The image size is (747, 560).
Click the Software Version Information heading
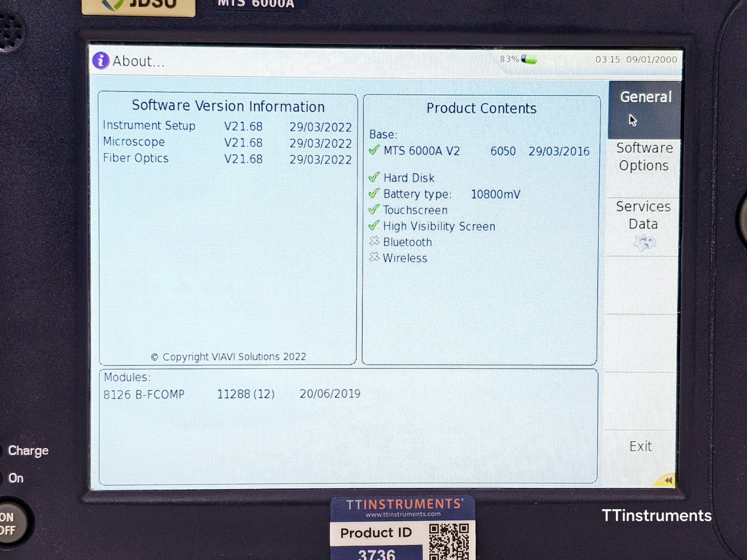(228, 106)
